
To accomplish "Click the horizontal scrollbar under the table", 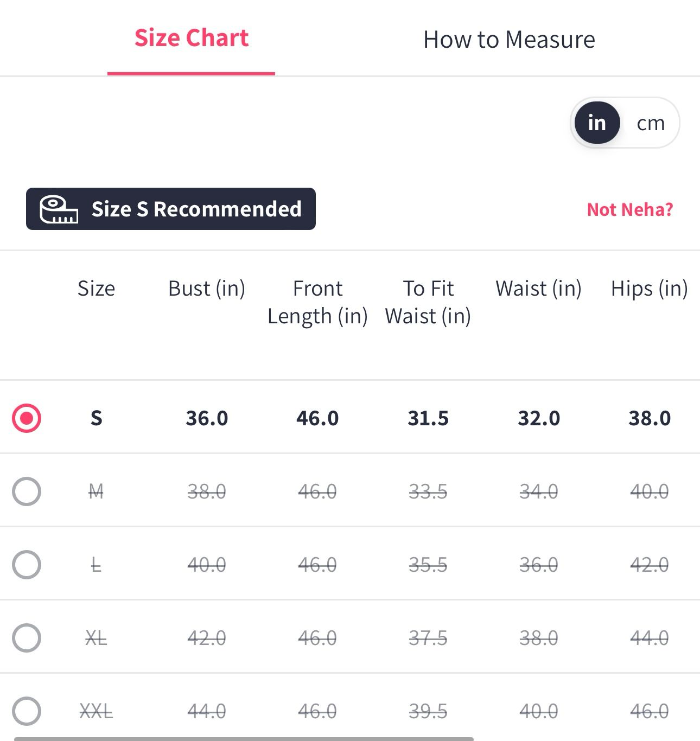I will (x=244, y=738).
